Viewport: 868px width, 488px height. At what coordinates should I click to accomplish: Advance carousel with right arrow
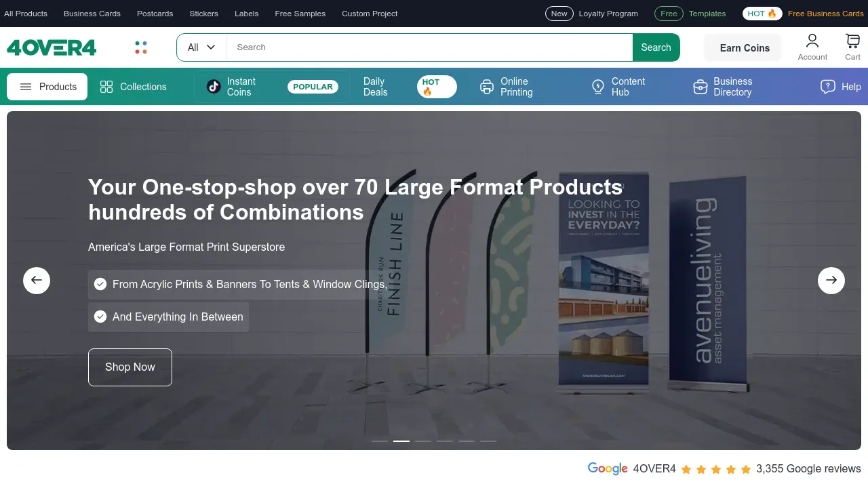pyautogui.click(x=831, y=280)
